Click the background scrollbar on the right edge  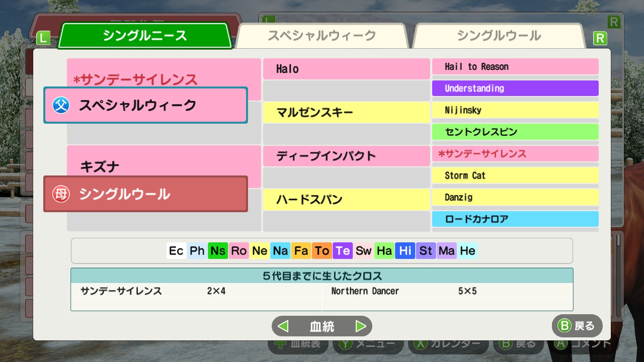point(618,277)
